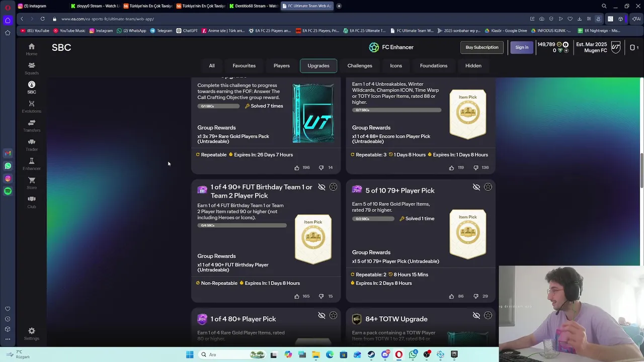Go to Home in the sidebar
The image size is (644, 362).
point(32,49)
